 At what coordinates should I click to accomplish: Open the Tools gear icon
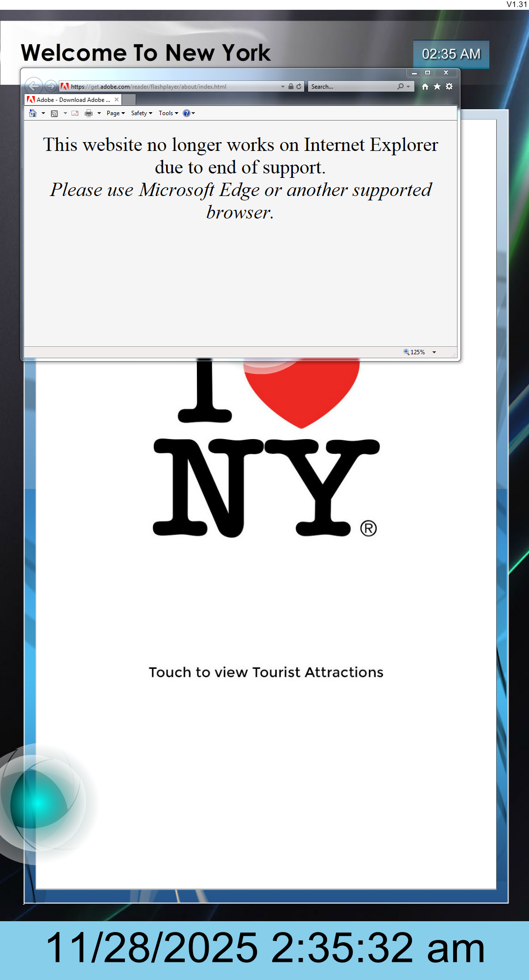coord(449,87)
